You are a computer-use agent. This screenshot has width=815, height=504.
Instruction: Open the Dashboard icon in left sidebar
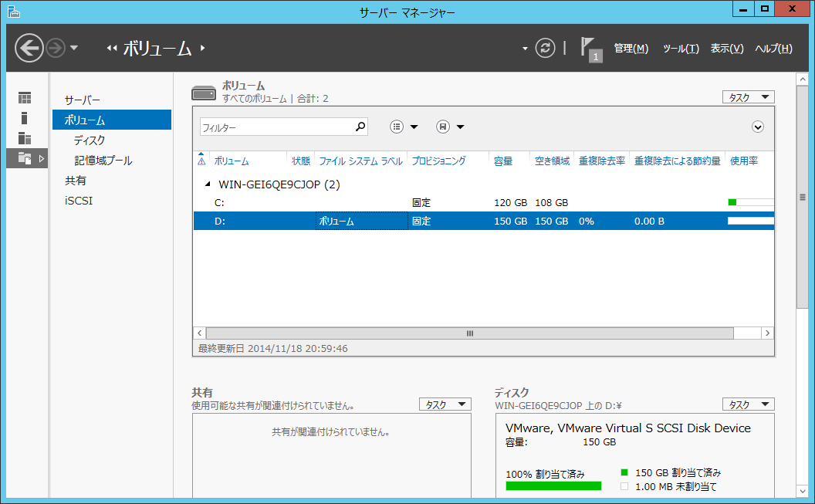click(x=25, y=98)
